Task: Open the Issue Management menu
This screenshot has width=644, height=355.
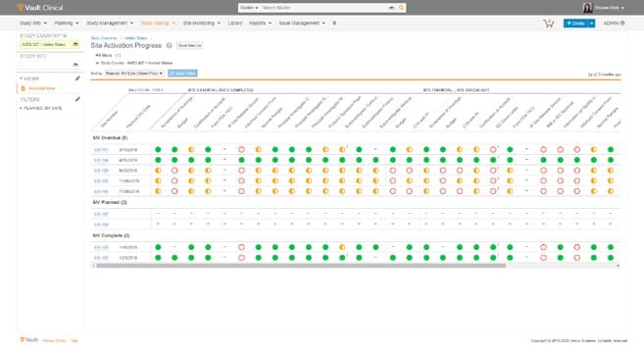Action: pos(302,23)
